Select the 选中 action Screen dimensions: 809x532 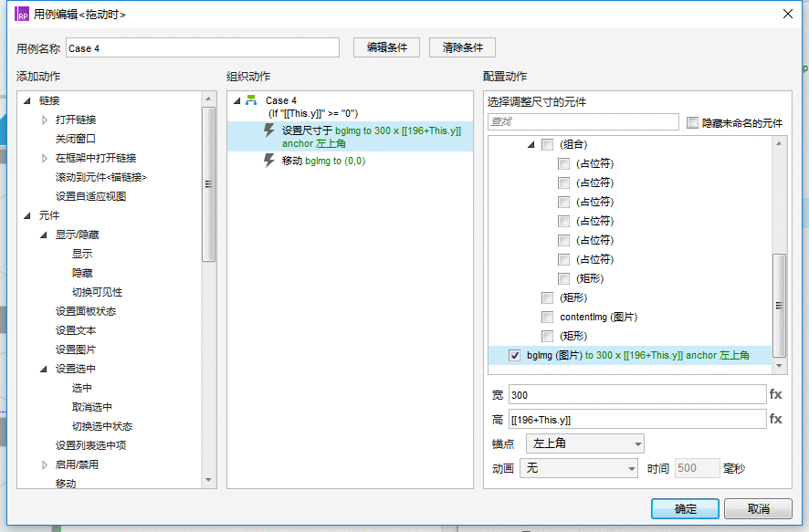pos(82,388)
